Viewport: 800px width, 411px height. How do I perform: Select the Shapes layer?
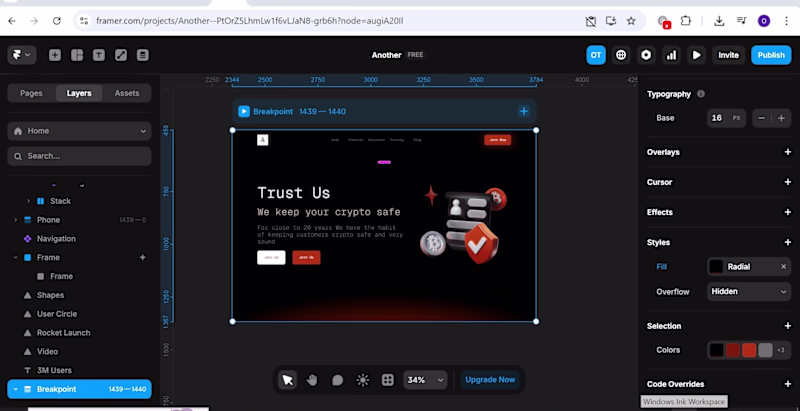coord(50,295)
